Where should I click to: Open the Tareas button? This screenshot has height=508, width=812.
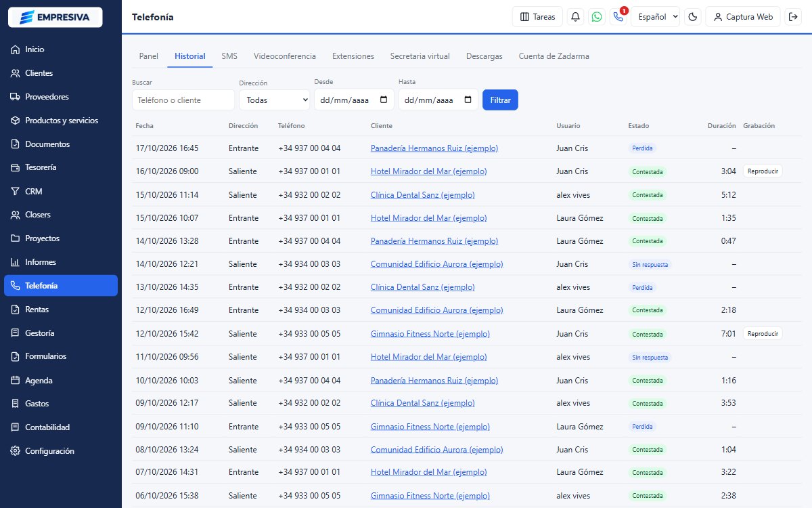tap(537, 17)
